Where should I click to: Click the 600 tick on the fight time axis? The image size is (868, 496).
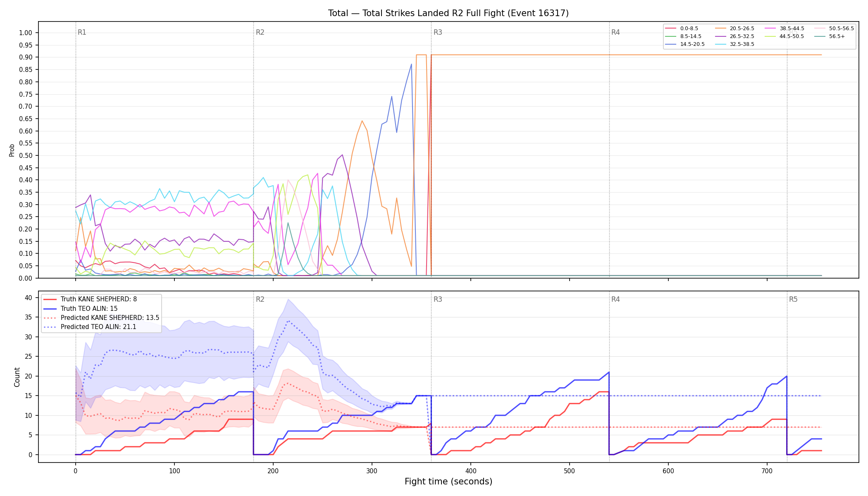point(668,471)
